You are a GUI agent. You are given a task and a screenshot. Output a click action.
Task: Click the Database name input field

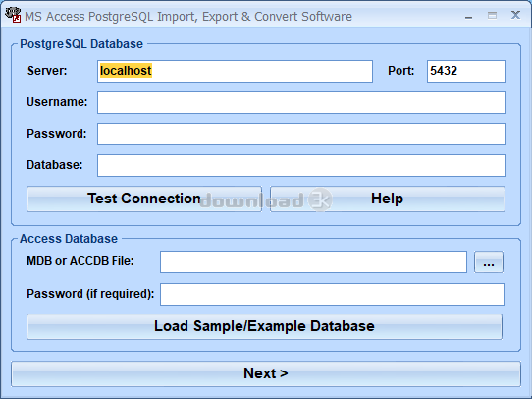click(301, 166)
